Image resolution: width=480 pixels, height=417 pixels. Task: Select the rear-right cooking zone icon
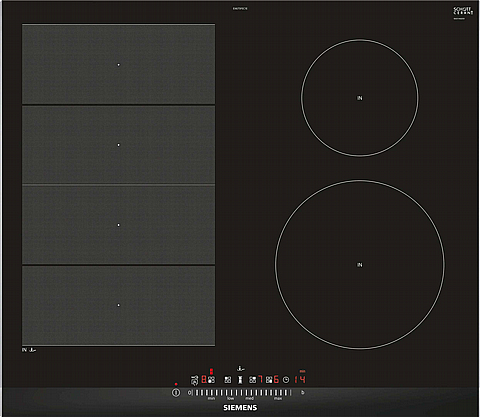tap(253, 380)
